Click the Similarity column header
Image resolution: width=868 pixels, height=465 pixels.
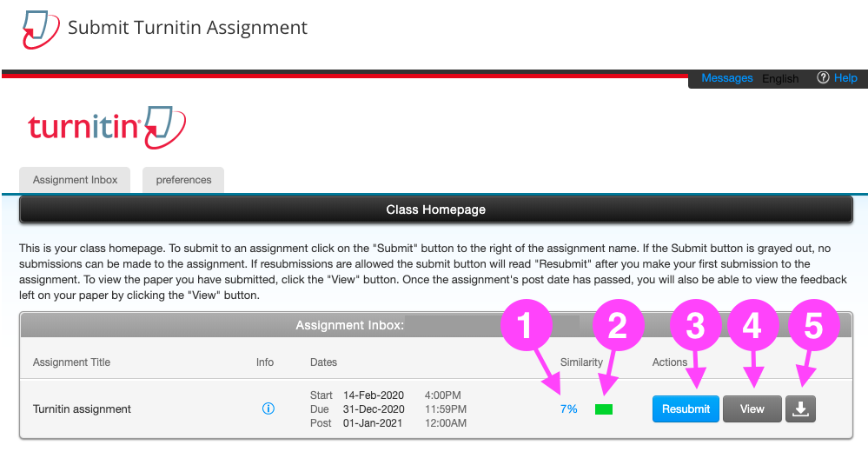coord(581,362)
